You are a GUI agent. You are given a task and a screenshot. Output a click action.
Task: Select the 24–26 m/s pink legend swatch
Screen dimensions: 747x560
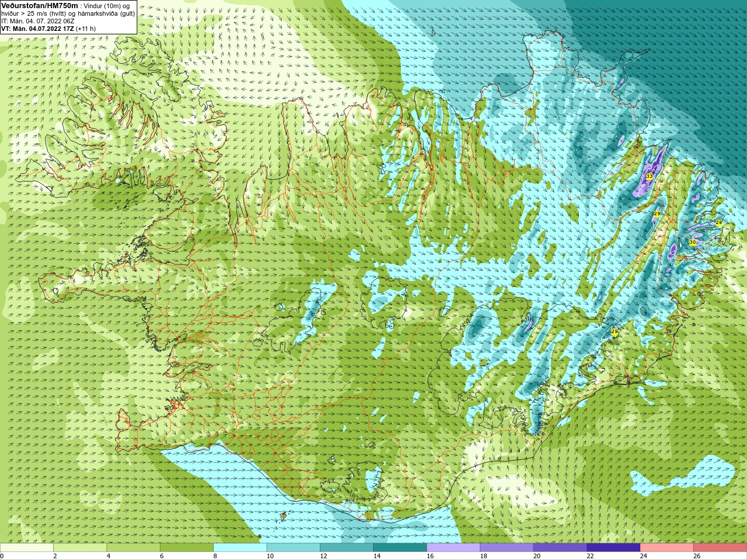pyautogui.click(x=666, y=548)
